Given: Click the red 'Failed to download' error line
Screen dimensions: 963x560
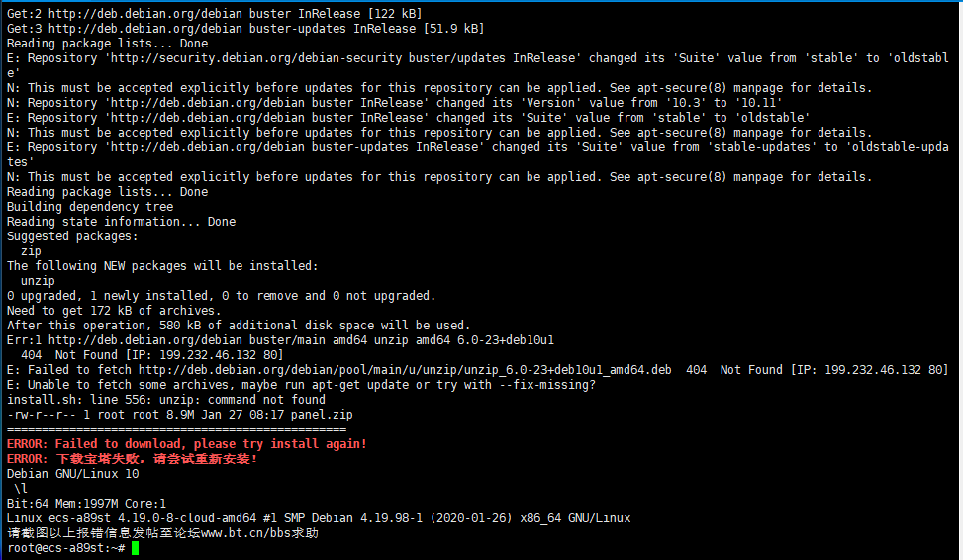Looking at the screenshot, I should [187, 444].
